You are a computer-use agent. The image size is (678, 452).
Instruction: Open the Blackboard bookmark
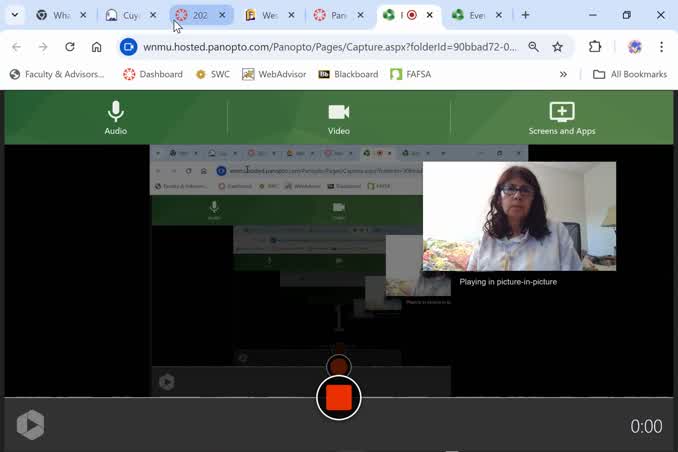coord(348,74)
